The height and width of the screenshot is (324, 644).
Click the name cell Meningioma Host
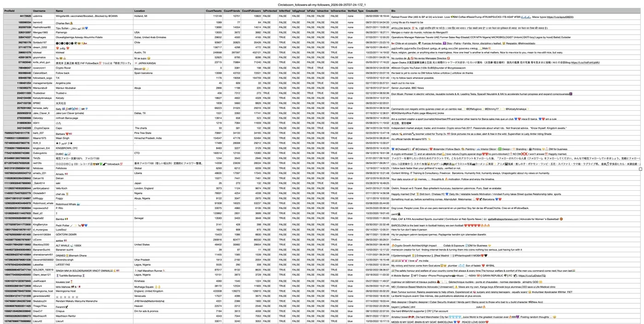click(66, 291)
